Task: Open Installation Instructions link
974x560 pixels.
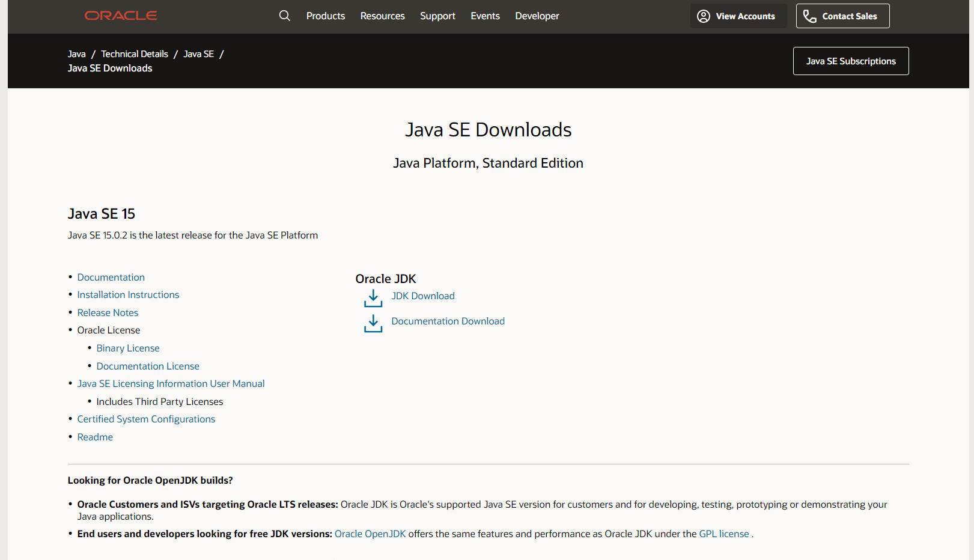Action: pos(128,294)
